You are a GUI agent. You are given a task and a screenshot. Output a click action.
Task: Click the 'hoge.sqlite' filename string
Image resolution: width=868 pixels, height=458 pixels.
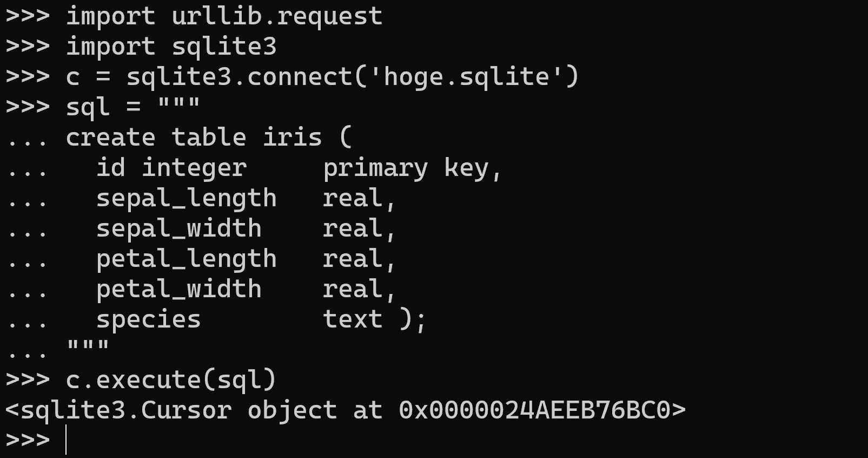click(466, 77)
